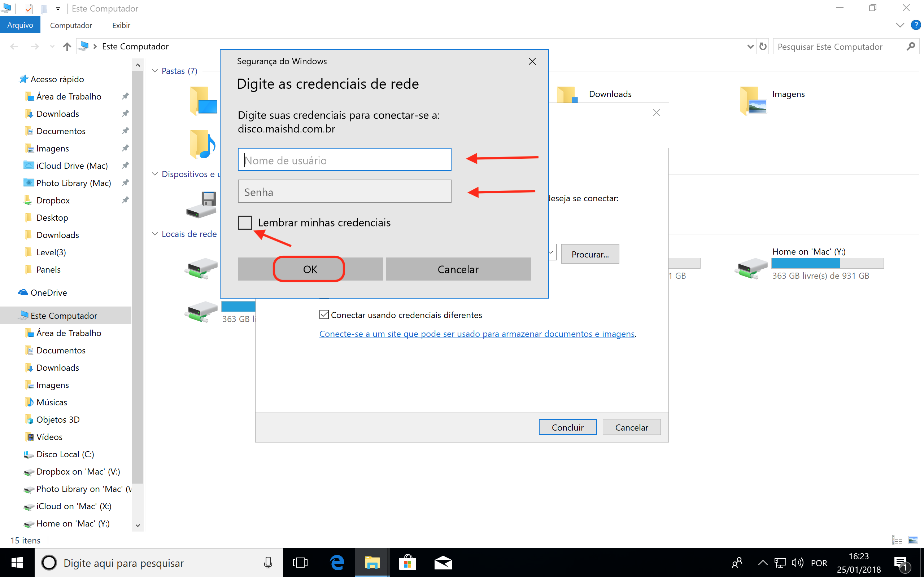The width and height of the screenshot is (924, 577).
Task: Open Microsoft Edge from the taskbar
Action: (337, 563)
